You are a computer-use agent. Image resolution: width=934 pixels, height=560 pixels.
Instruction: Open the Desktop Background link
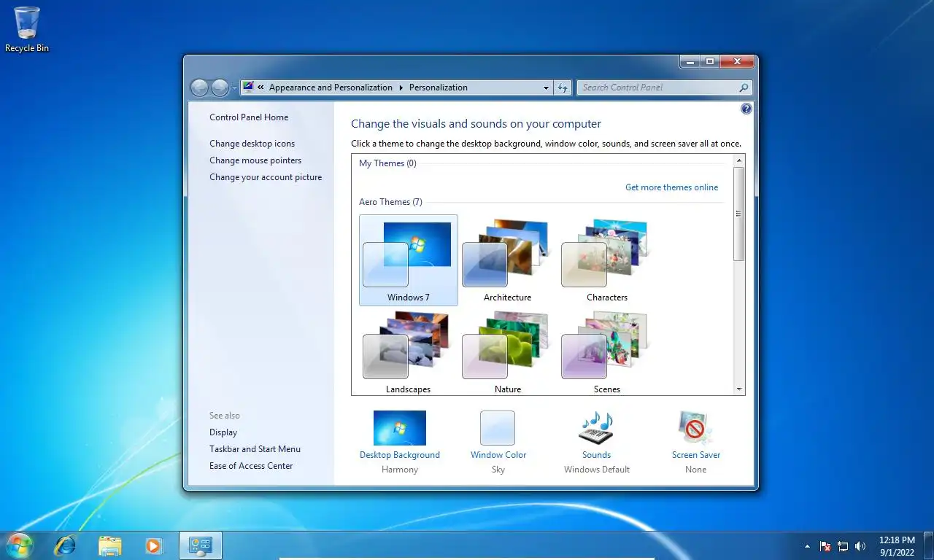[400, 455]
